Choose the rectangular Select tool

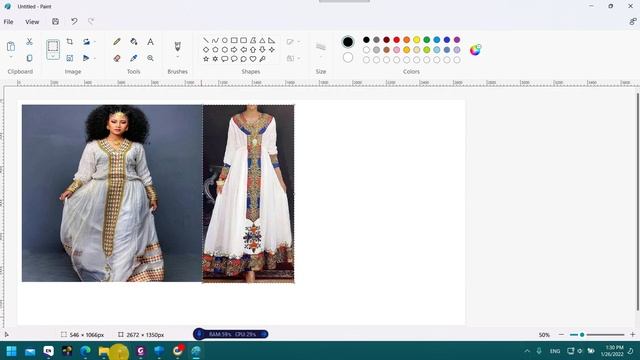(x=53, y=46)
